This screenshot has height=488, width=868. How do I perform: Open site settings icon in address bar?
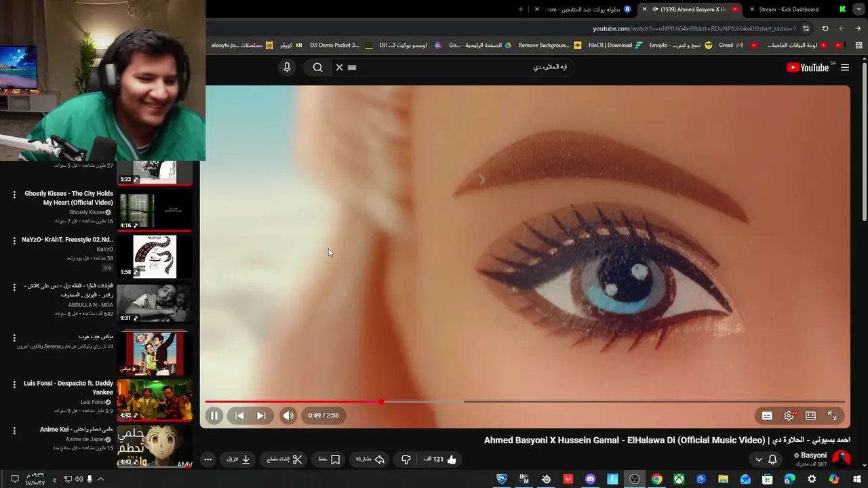806,28
